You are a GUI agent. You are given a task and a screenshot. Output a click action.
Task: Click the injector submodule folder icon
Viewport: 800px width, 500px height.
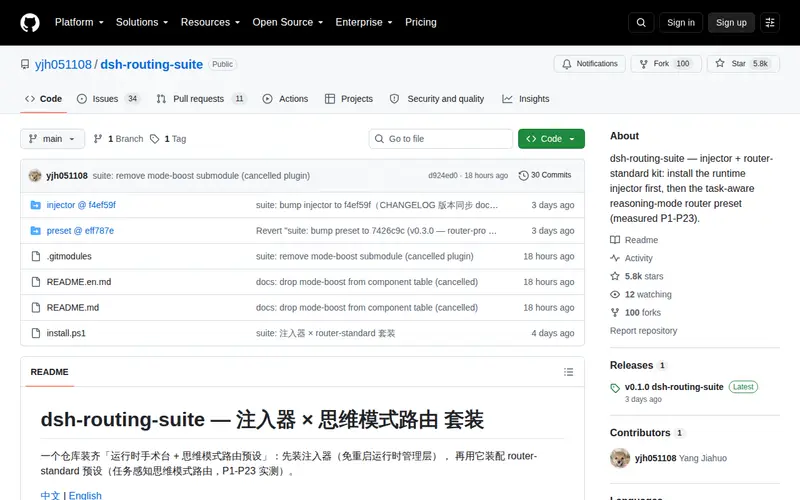tap(35, 205)
